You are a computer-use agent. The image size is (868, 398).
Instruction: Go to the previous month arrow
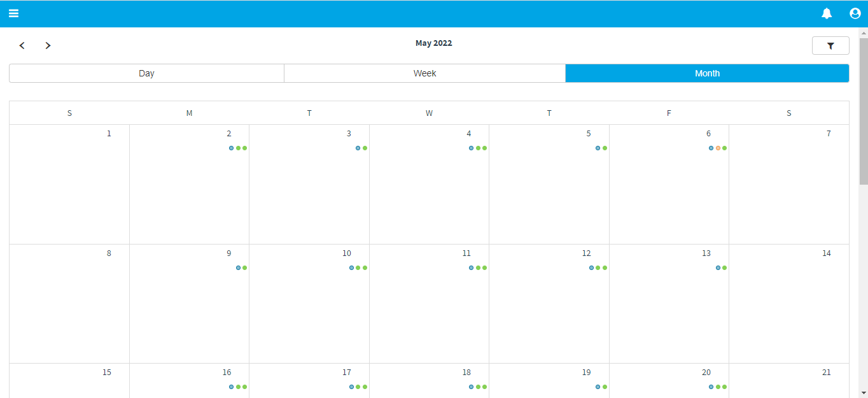tap(22, 45)
